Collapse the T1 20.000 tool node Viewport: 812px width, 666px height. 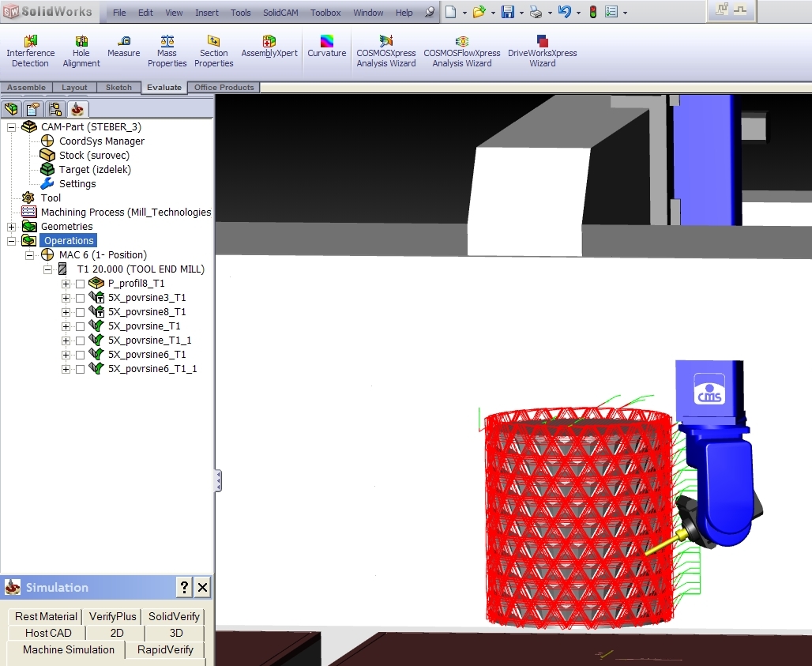[47, 269]
